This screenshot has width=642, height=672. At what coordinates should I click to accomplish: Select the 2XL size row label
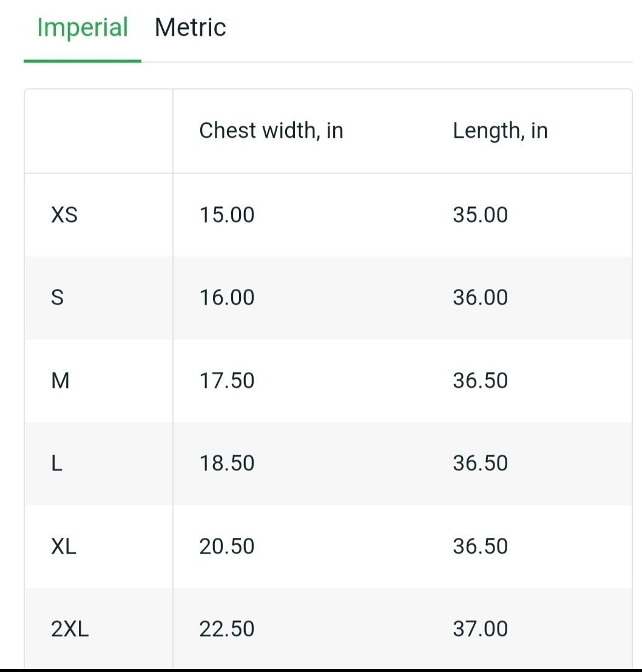coord(70,629)
